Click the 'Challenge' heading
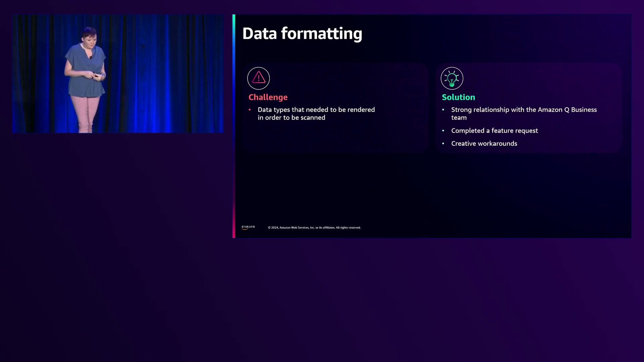 click(268, 97)
